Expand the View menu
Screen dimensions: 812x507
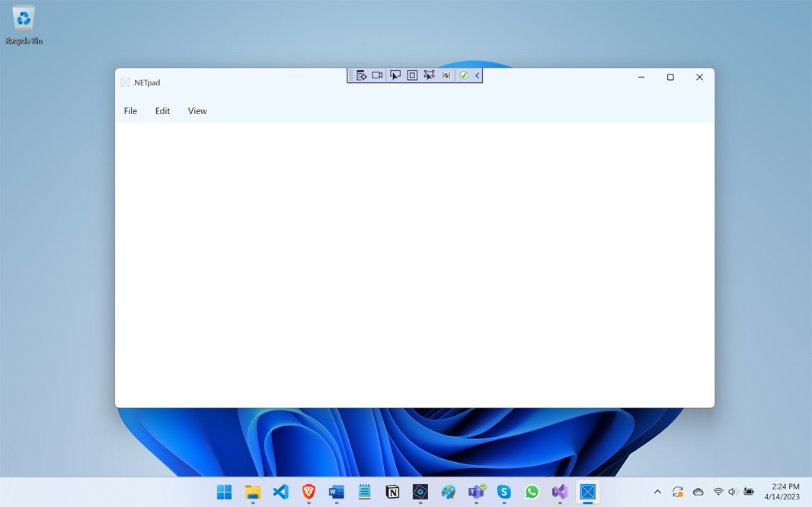[x=197, y=111]
